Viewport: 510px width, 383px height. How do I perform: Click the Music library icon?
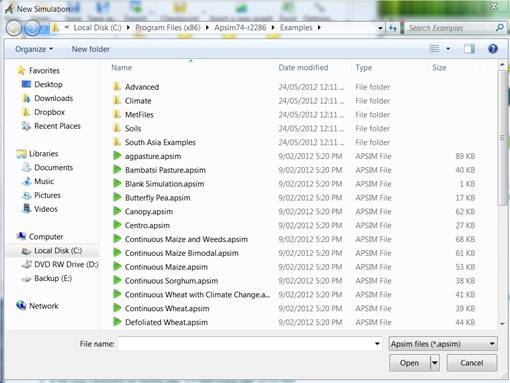point(26,181)
